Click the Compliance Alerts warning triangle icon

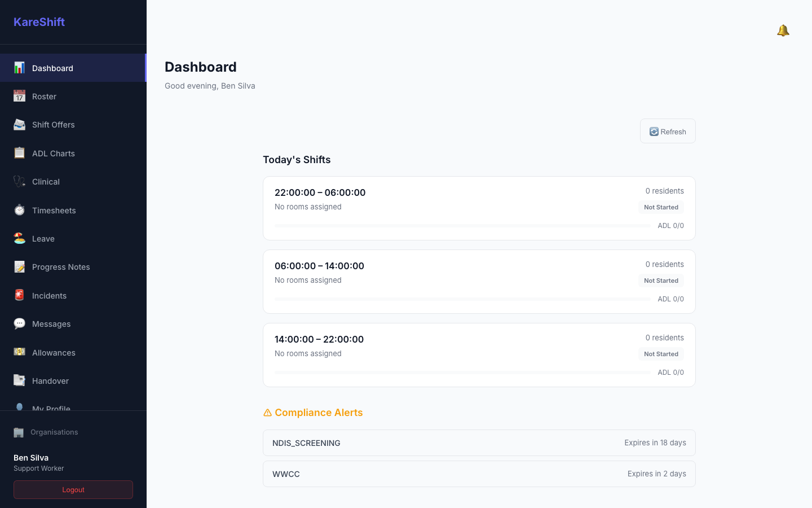pyautogui.click(x=267, y=413)
